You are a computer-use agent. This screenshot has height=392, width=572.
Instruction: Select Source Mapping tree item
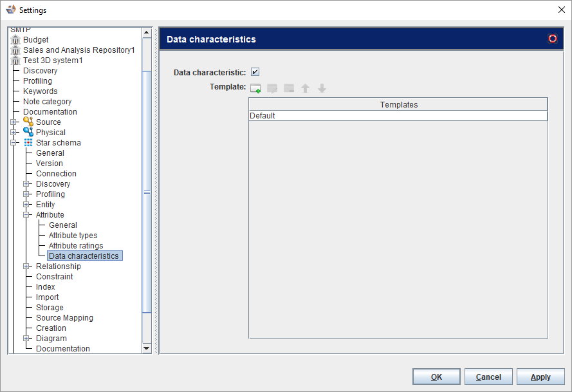(64, 317)
